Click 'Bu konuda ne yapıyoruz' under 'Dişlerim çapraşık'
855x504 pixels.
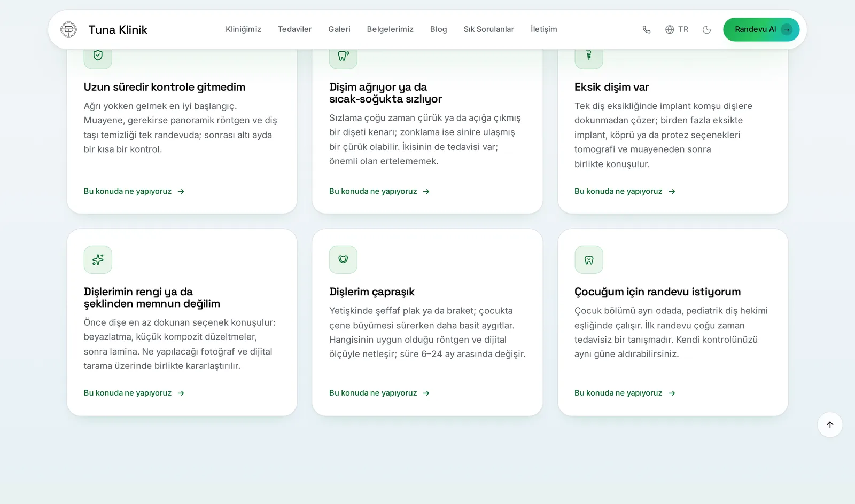[379, 393]
